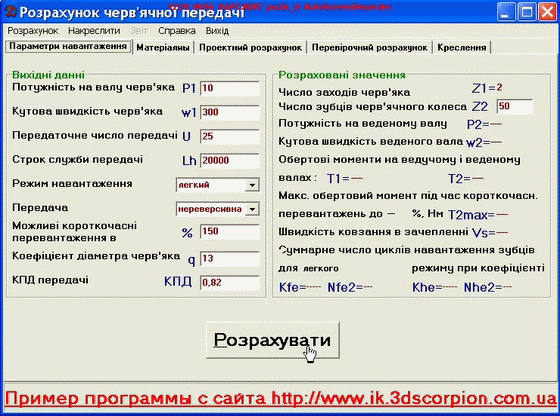Click label Потужність на веденому валу
560x416 pixels.
coord(363,124)
